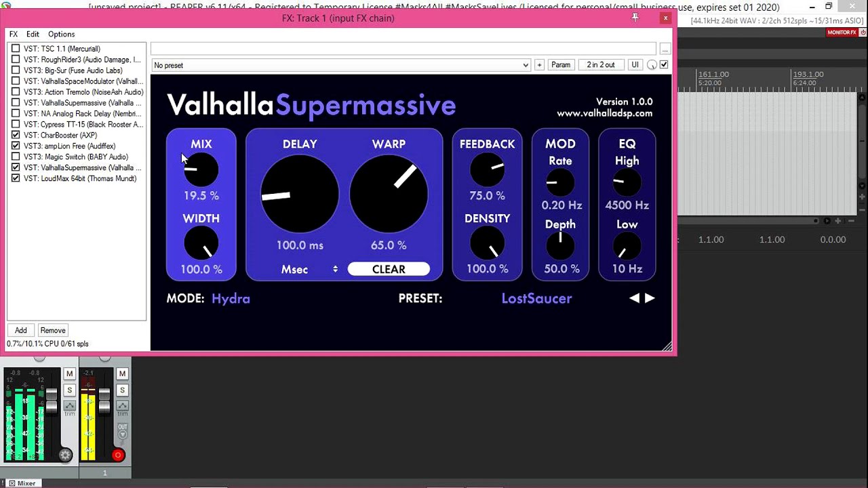The image size is (868, 488).
Task: Click the EQ High knob
Action: pyautogui.click(x=627, y=182)
